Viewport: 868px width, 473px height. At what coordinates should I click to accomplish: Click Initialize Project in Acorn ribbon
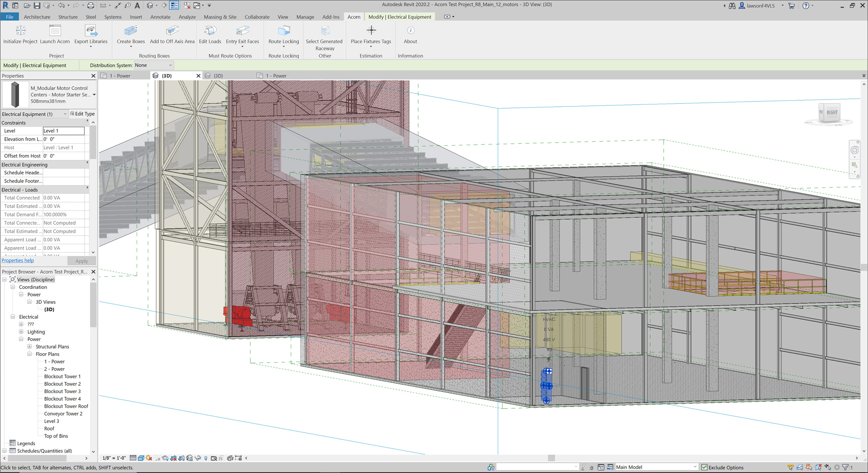click(20, 35)
